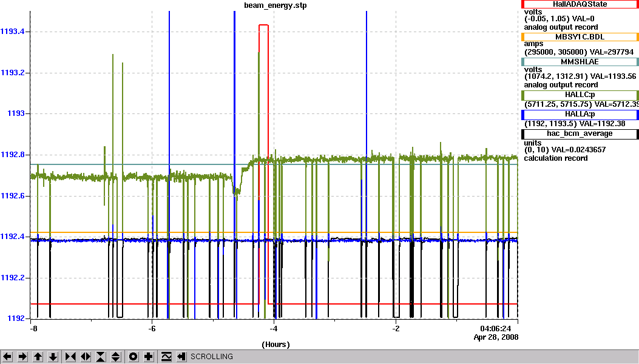
Task: Select the hac_bcm_average curve legend
Action: click(x=580, y=133)
